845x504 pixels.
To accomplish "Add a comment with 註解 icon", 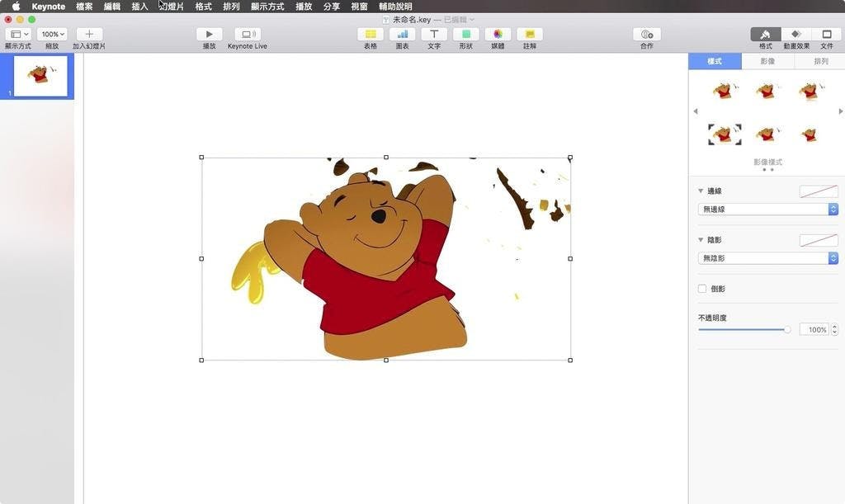I will click(530, 34).
